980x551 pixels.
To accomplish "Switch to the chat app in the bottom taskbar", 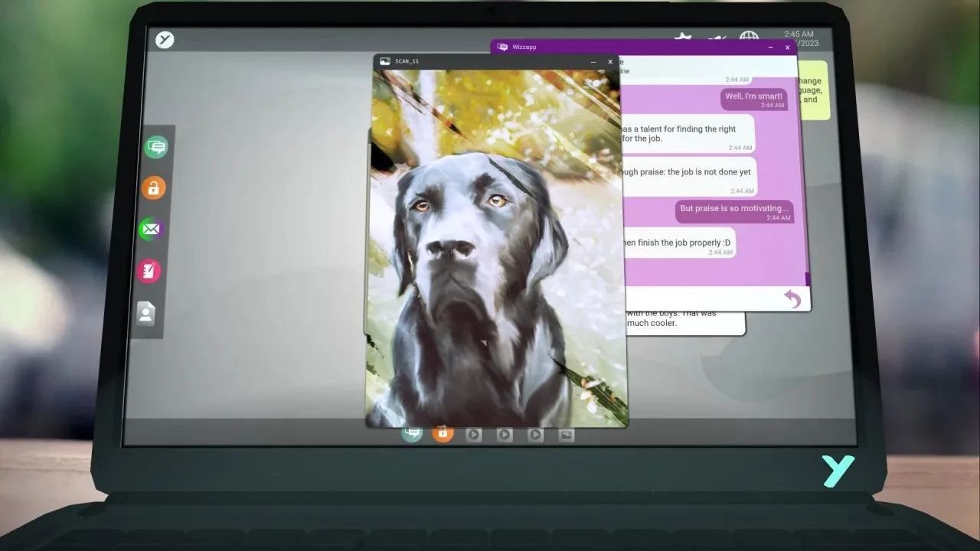I will (412, 434).
